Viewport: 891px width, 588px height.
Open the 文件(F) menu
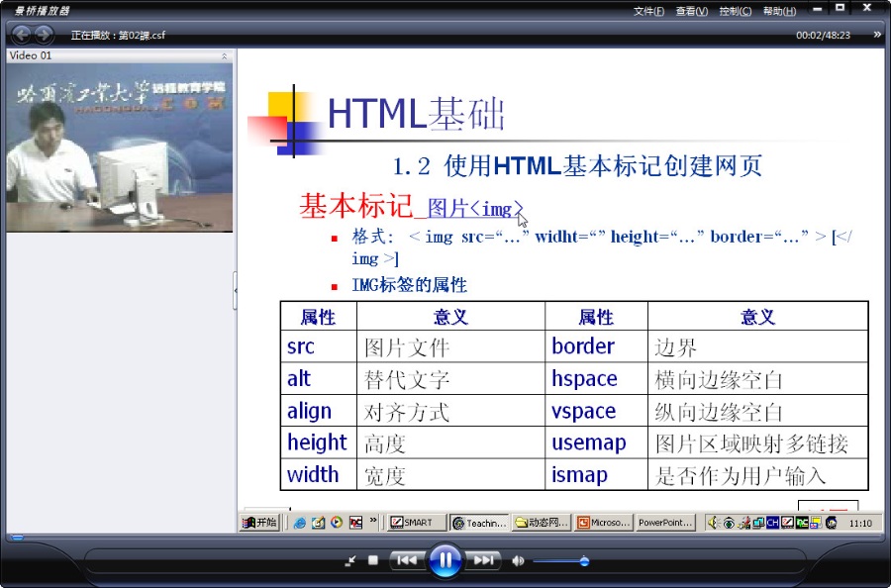pyautogui.click(x=648, y=11)
